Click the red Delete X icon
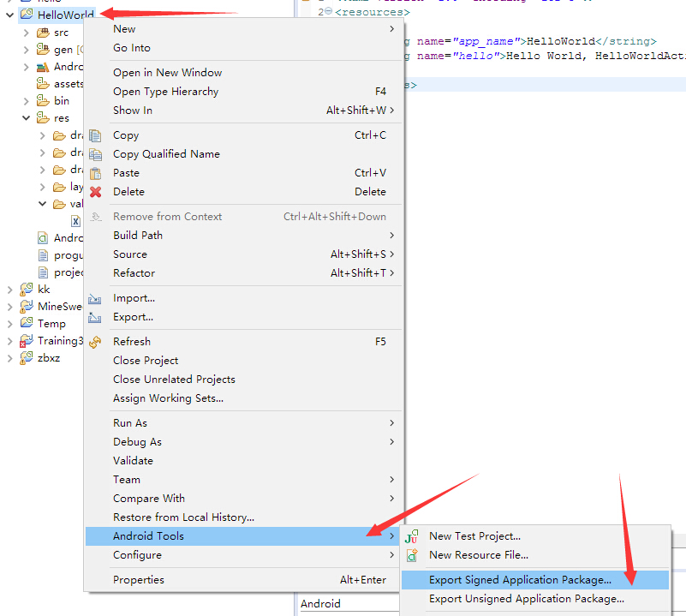Viewport: 686px width, 616px height. 96,192
